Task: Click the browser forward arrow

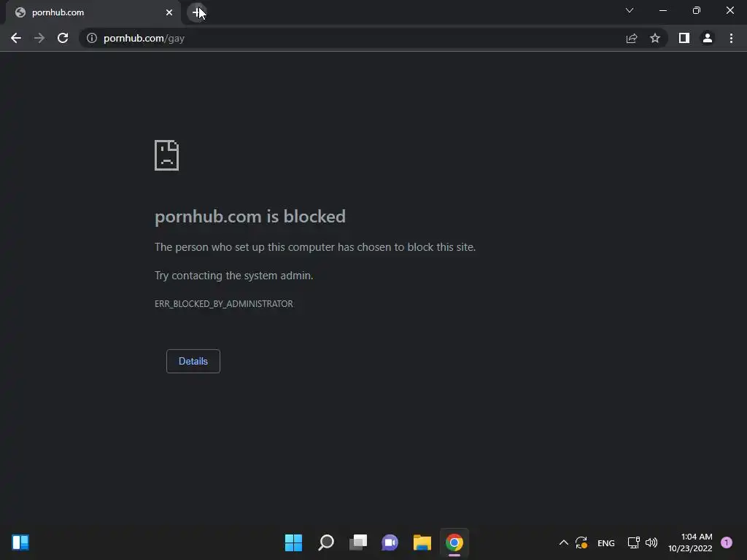Action: (39, 38)
